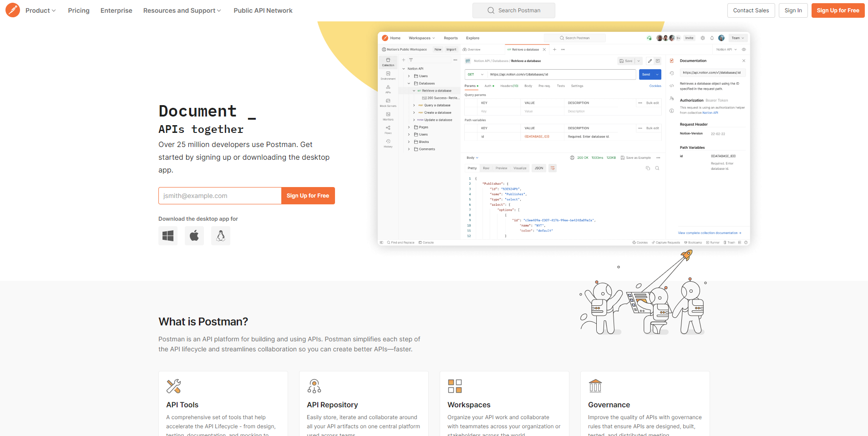Image resolution: width=868 pixels, height=436 pixels.
Task: Expand the Pages folder in the preview
Action: 409,127
